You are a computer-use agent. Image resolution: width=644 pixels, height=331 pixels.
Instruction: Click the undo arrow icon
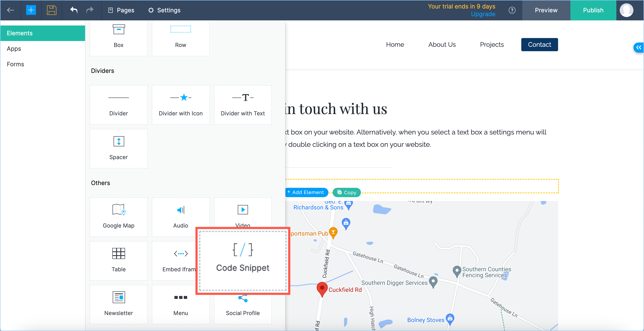(x=74, y=10)
